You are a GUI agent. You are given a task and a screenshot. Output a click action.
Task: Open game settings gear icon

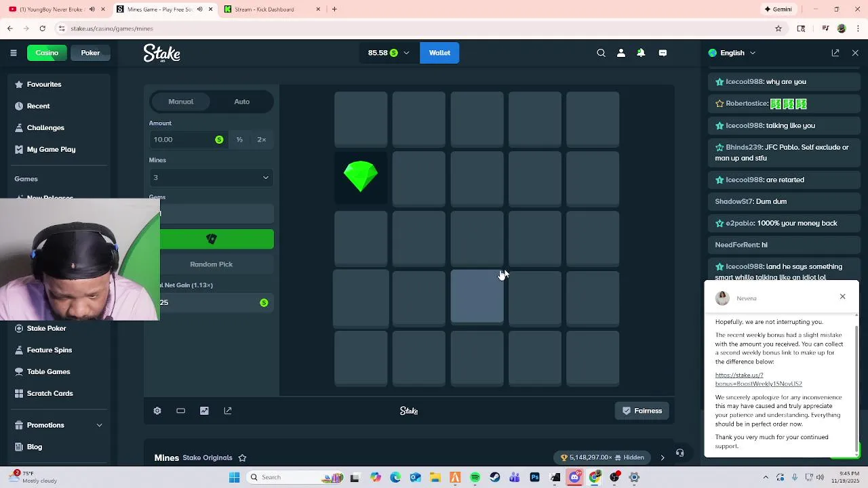[157, 411]
